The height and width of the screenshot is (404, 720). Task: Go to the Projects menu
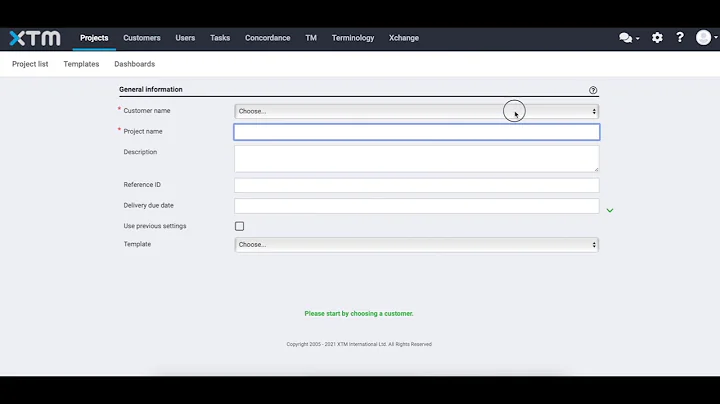pos(94,38)
